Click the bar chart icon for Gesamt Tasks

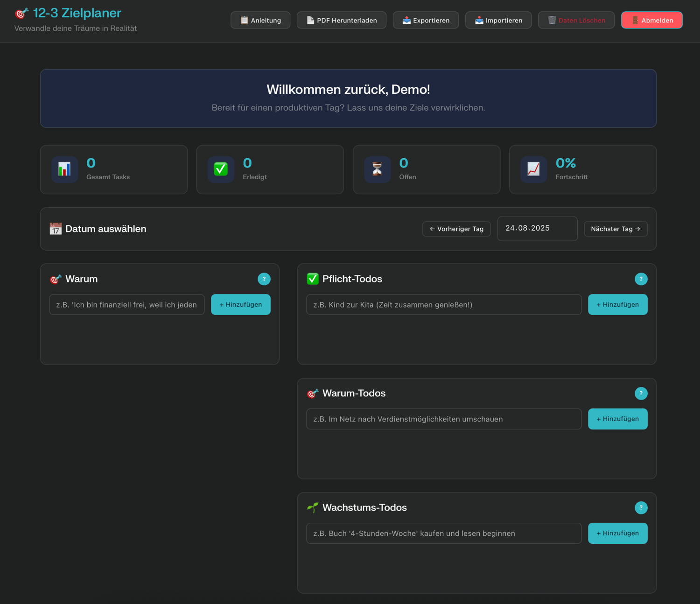(x=64, y=169)
